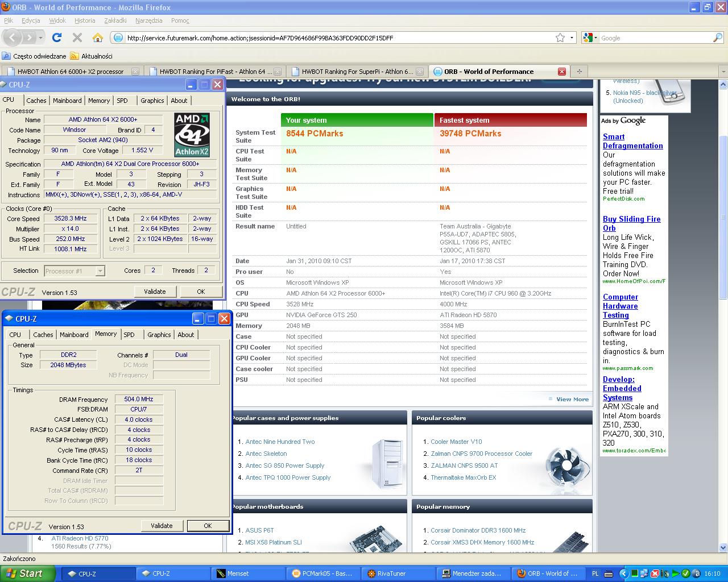Open the Widok menu
The width and height of the screenshot is (728, 582).
(x=57, y=20)
